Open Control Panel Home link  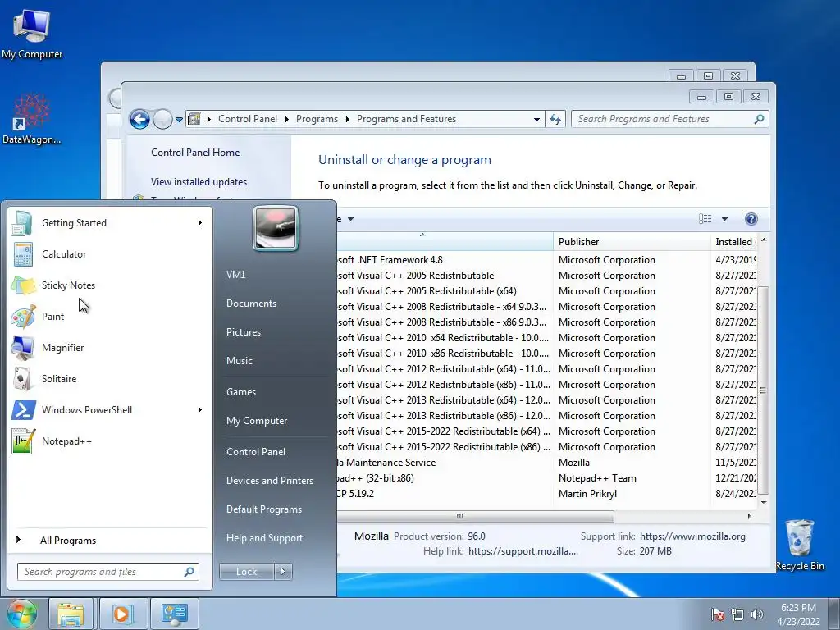[195, 153]
